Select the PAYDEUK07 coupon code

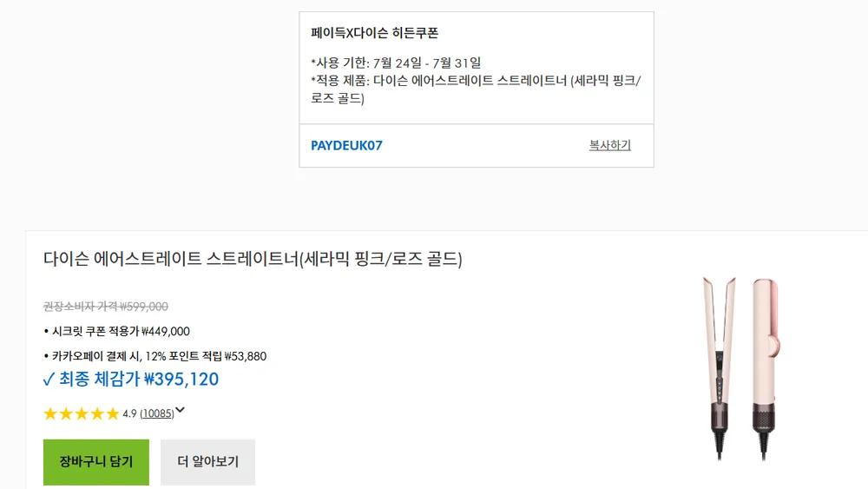[x=346, y=146]
